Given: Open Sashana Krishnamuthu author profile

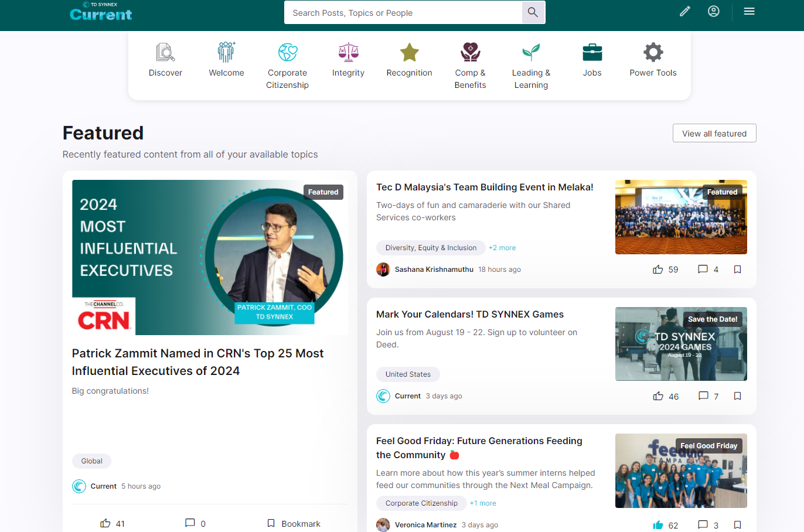Looking at the screenshot, I should pyautogui.click(x=434, y=270).
